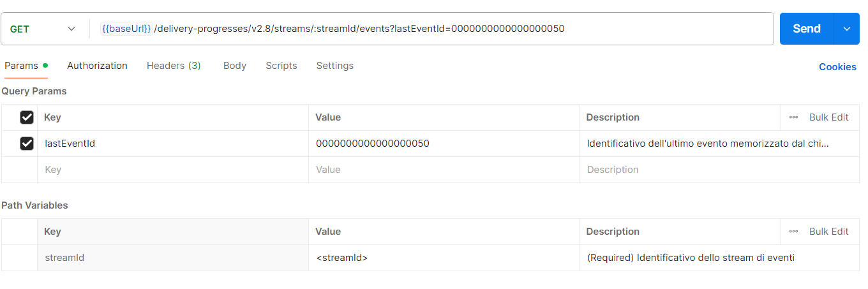The height and width of the screenshot is (289, 868).
Task: Click the request URL input field
Action: (x=434, y=29)
